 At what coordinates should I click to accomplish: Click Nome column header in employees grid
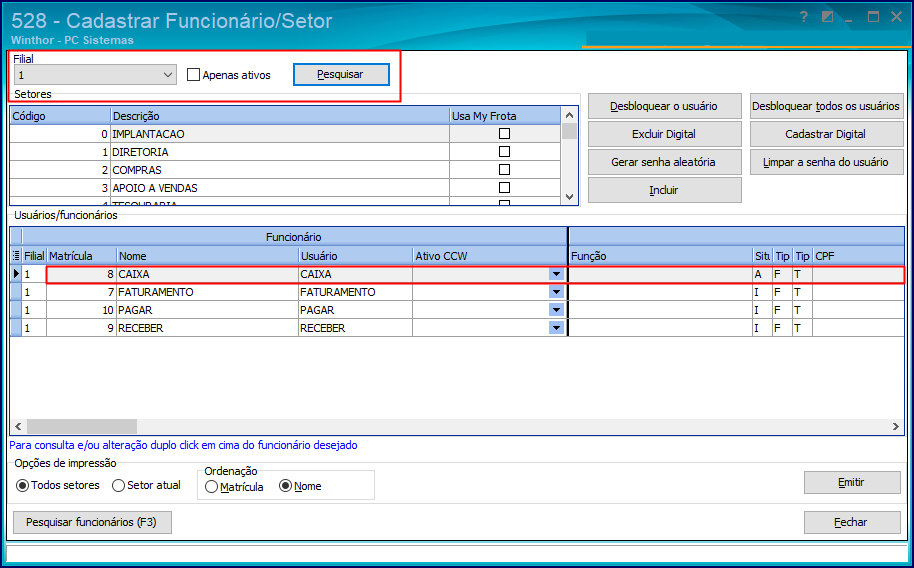pos(208,255)
